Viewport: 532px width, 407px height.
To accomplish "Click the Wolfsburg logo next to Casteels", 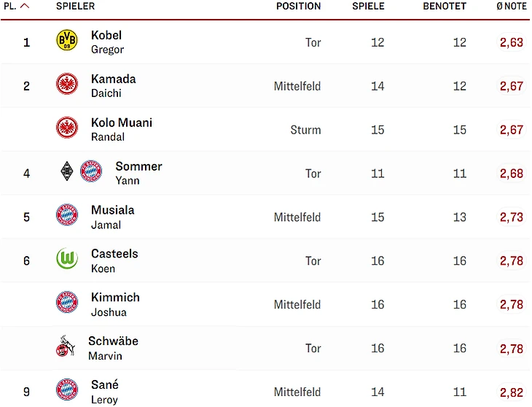I will [x=66, y=260].
